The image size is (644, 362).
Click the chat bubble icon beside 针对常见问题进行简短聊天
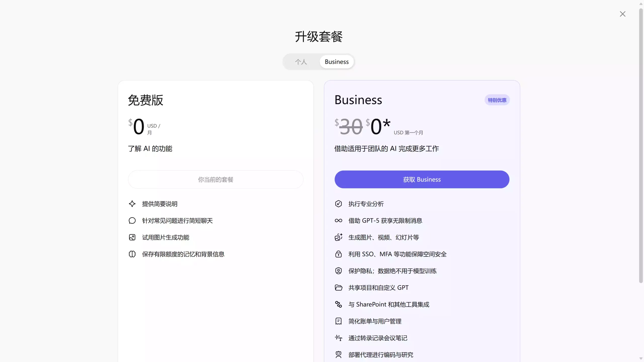tap(132, 220)
